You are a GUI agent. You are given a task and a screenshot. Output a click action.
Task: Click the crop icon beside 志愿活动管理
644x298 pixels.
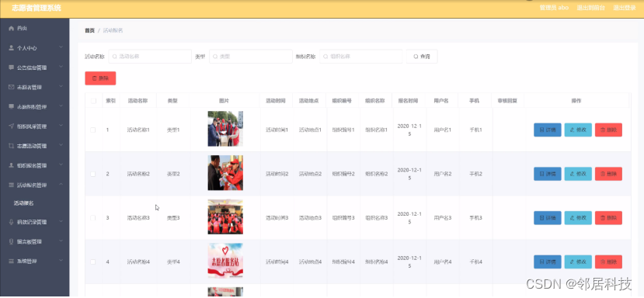click(11, 146)
